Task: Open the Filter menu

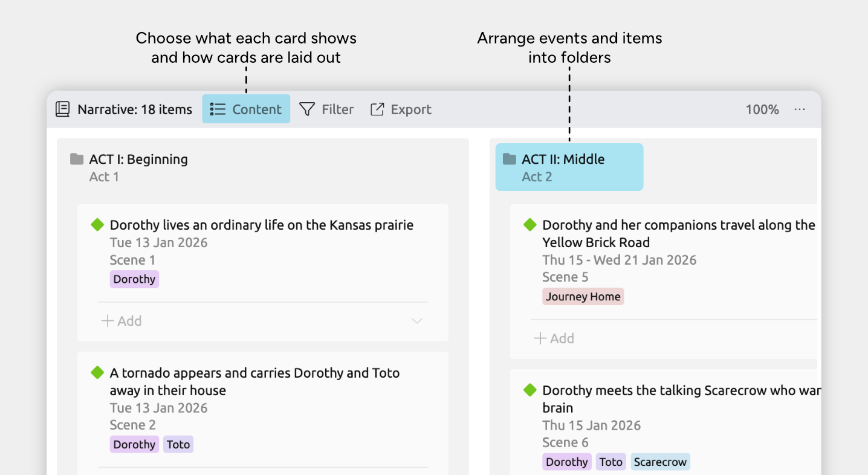Action: click(x=326, y=109)
